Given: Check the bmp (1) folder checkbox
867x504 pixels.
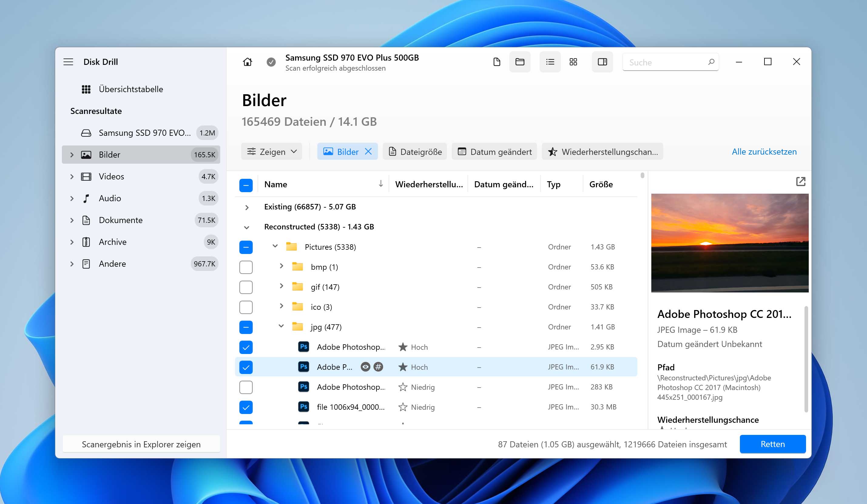Looking at the screenshot, I should (x=246, y=267).
